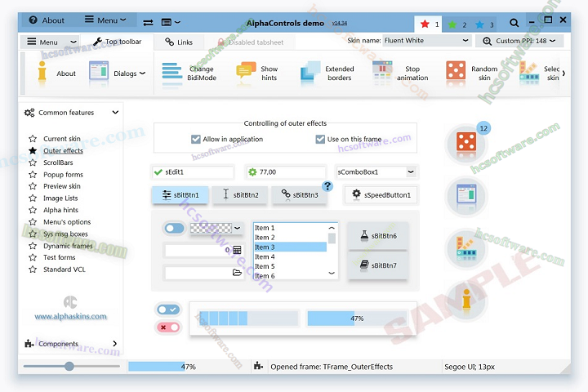This screenshot has height=392, width=588.
Task: Click the AlphaControls logo above the website link
Action: [x=70, y=301]
